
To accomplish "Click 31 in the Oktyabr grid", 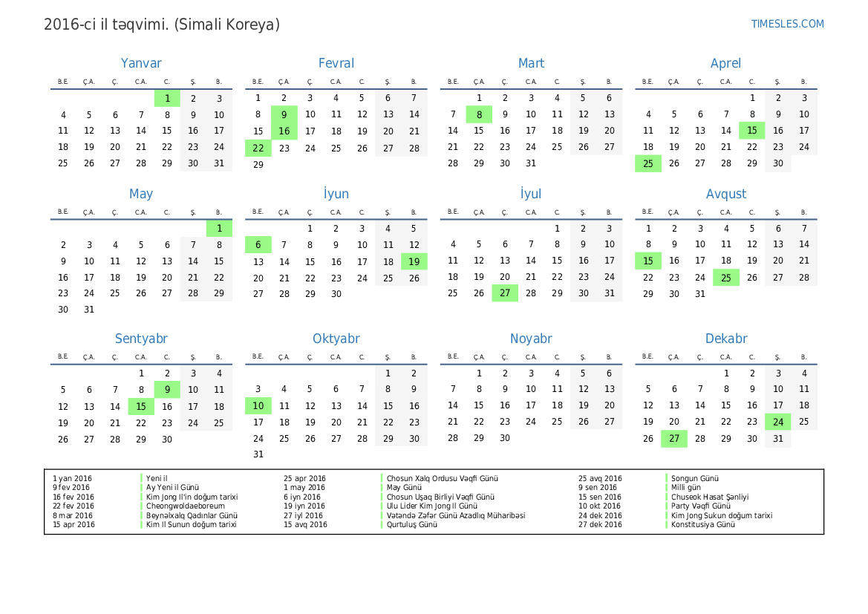I will coord(258,454).
